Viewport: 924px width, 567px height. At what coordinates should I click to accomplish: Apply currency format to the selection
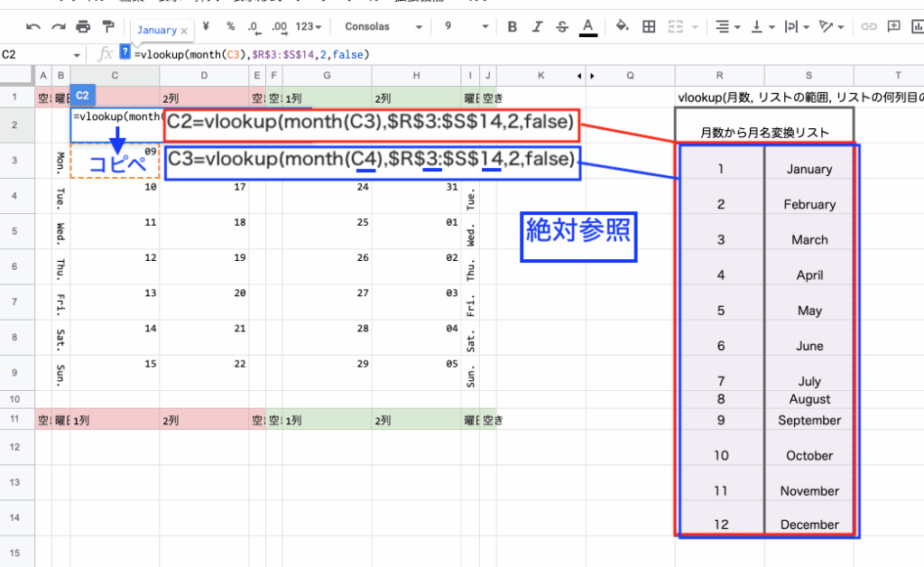pos(207,26)
